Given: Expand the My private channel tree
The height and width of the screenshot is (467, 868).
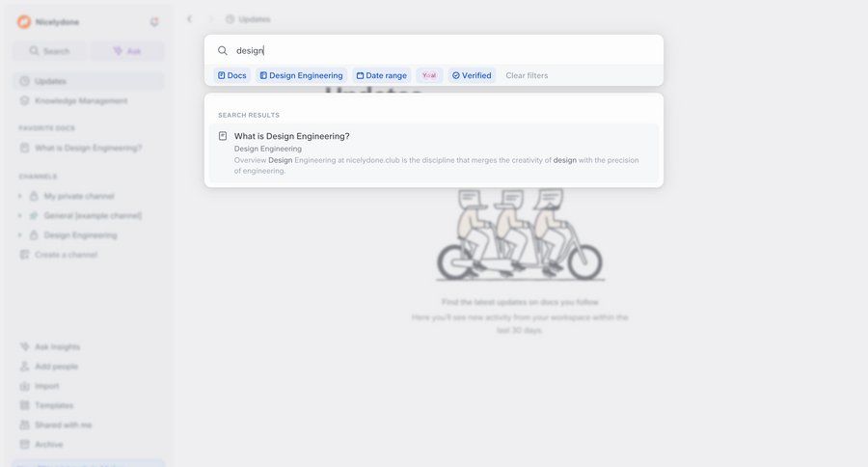Looking at the screenshot, I should (x=20, y=196).
